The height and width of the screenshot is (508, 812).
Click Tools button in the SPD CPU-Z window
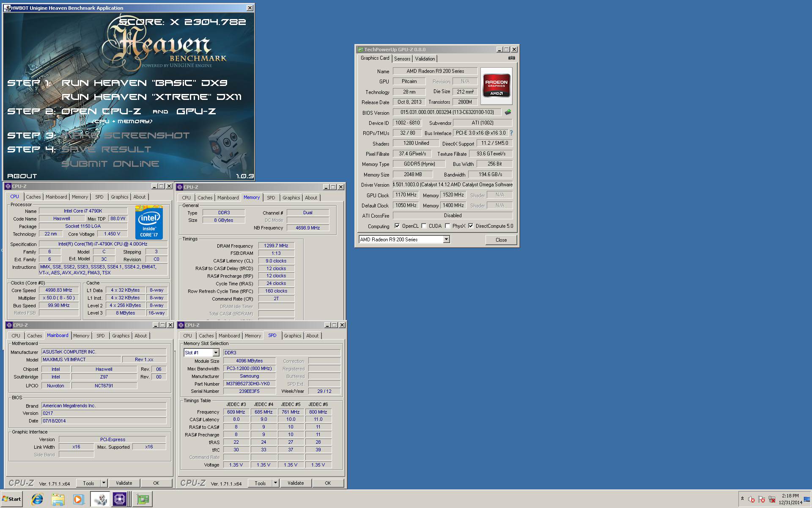point(260,483)
